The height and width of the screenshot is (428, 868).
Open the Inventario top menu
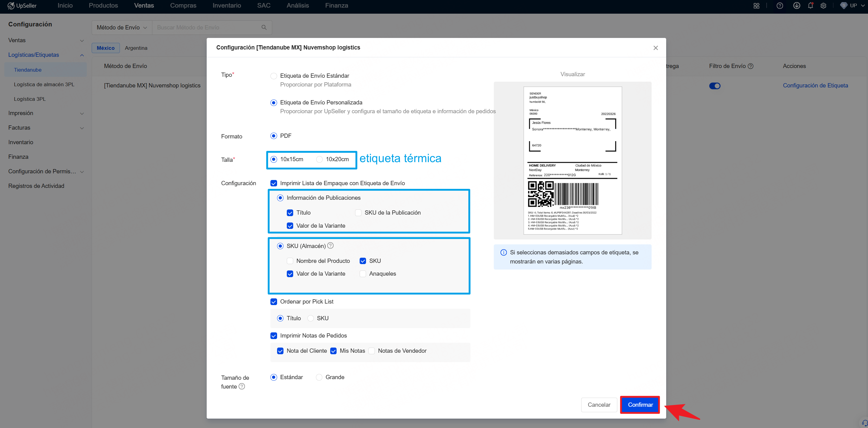pyautogui.click(x=227, y=6)
